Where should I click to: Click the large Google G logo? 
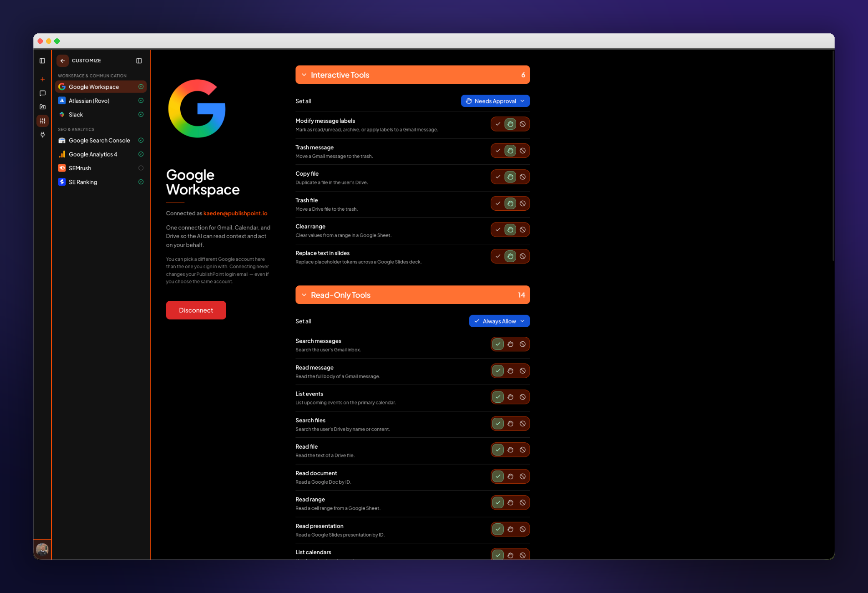tap(197, 109)
